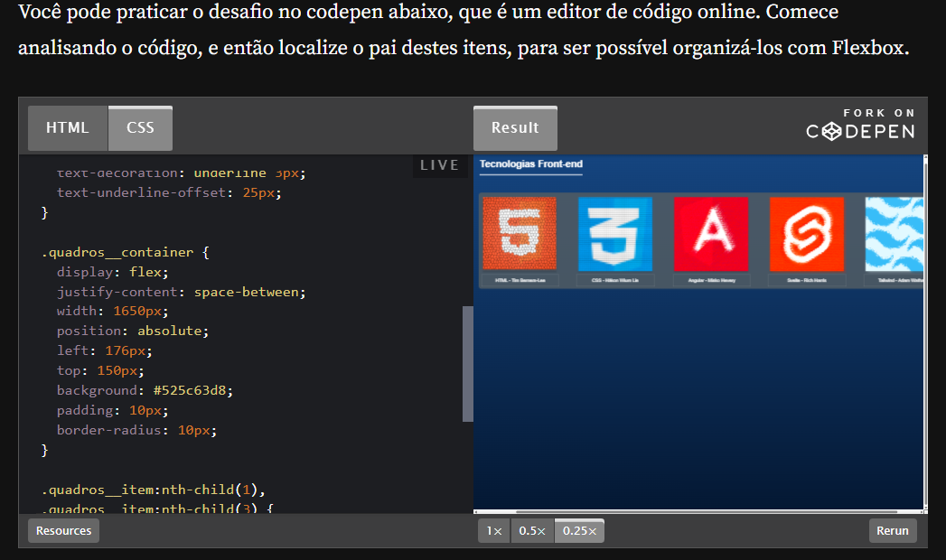Click the HTML5 logo thumbnail
Image resolution: width=946 pixels, height=560 pixels.
pos(520,233)
